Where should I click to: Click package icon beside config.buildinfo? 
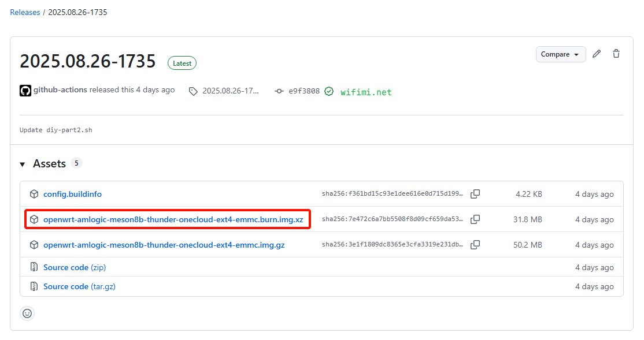(34, 194)
